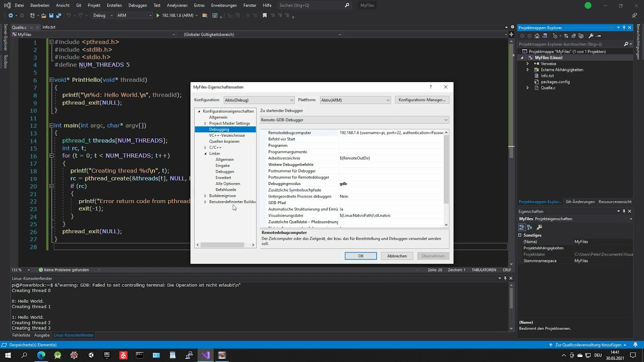
Task: Open Properties via wrench icon in Projektmappen-Explorer
Action: [591, 36]
